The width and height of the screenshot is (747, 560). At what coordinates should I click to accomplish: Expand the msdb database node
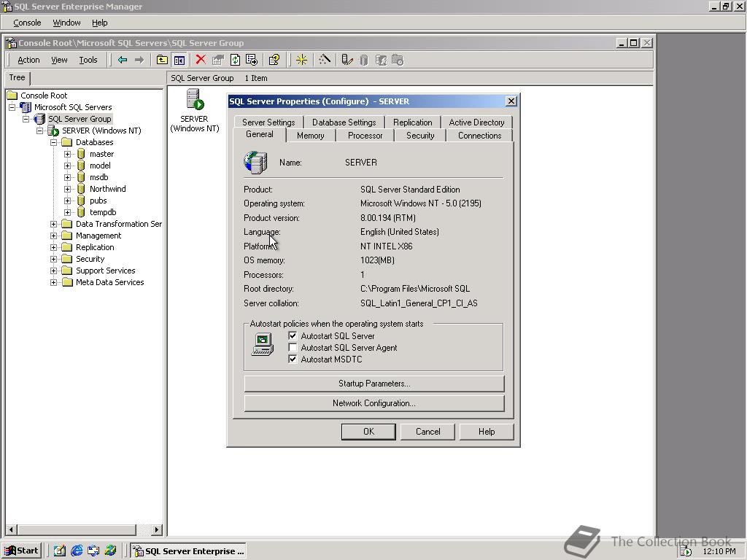point(68,177)
